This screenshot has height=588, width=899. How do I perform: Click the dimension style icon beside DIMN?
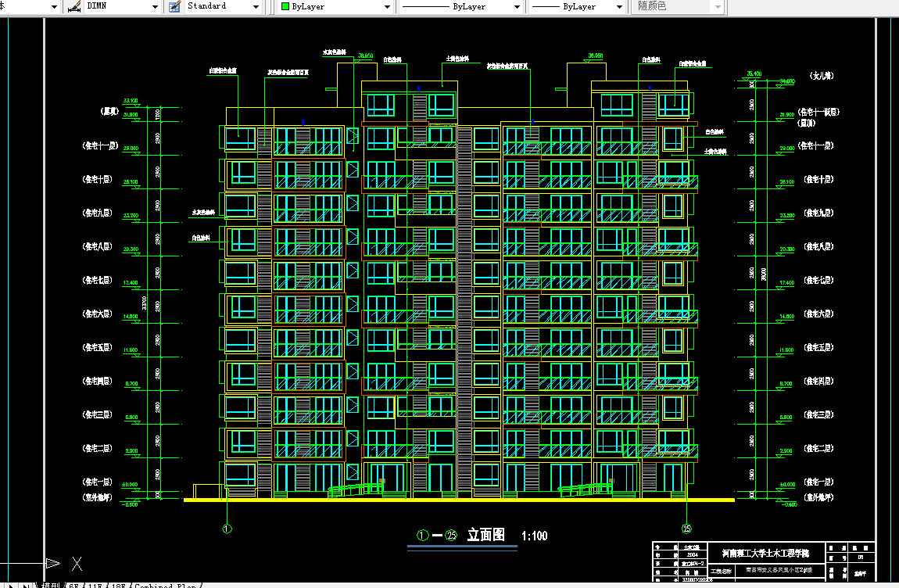click(74, 6)
